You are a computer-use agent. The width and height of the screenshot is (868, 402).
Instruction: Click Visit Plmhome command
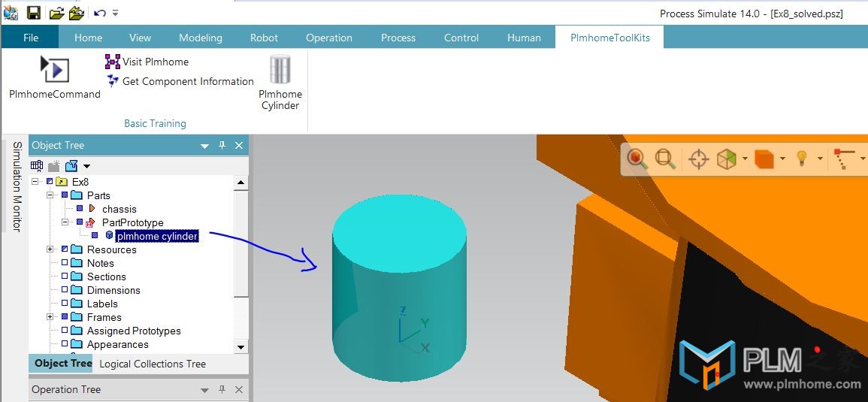147,62
